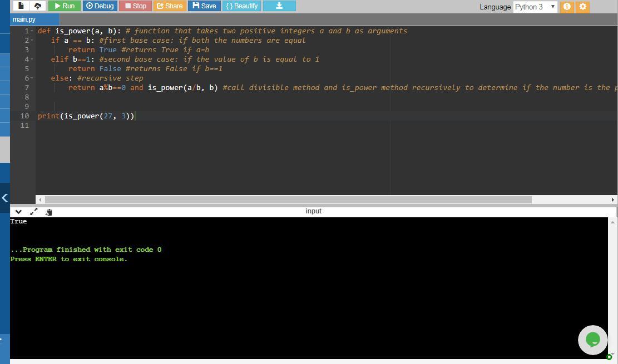Expand the console to fullscreen
Viewport: 618px width, 364px height.
click(33, 212)
